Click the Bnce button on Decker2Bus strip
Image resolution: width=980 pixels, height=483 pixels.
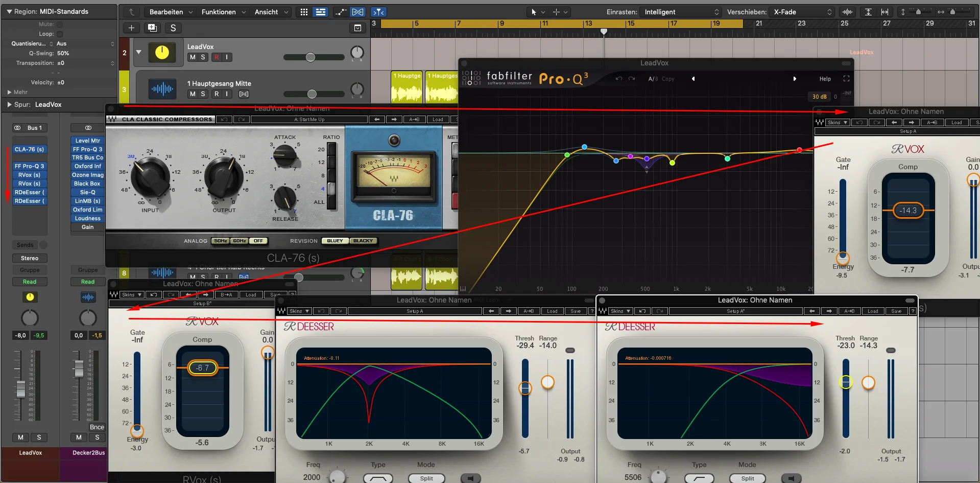(x=97, y=427)
